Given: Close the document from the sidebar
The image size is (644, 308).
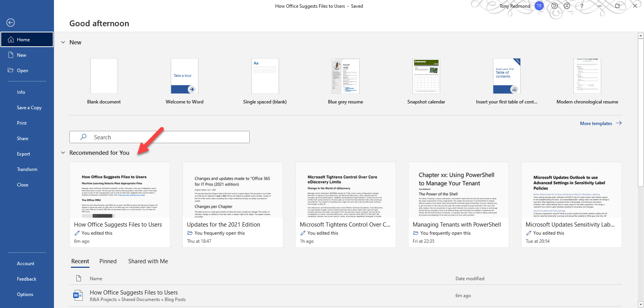Looking at the screenshot, I should point(22,185).
